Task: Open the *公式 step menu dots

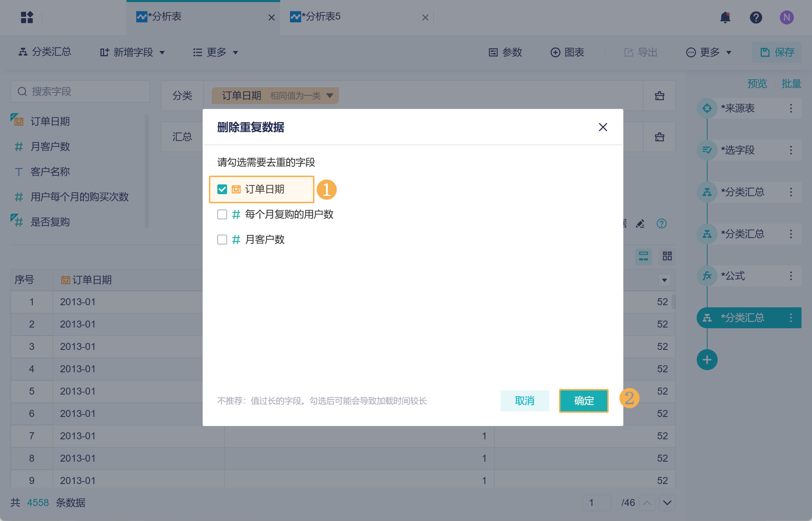Action: [791, 276]
